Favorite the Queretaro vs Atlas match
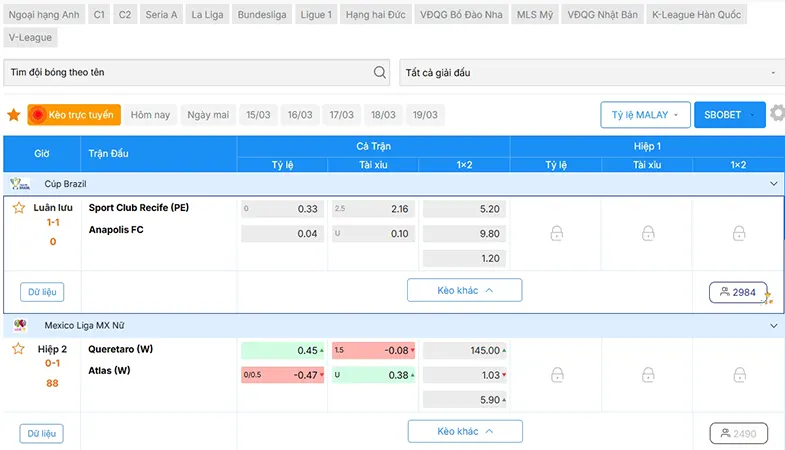This screenshot has width=785, height=450. [x=19, y=349]
